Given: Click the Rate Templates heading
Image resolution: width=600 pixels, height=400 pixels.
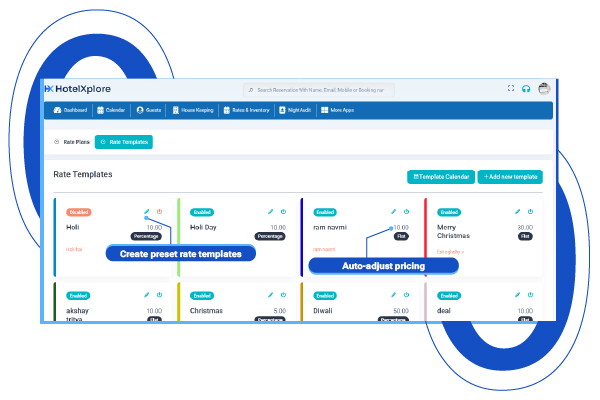Looking at the screenshot, I should click(x=83, y=175).
